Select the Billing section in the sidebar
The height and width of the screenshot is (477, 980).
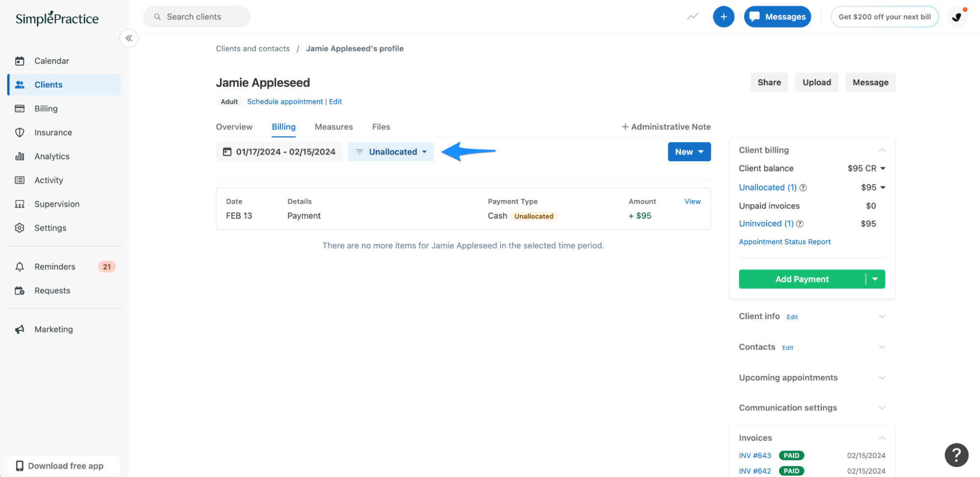click(x=20, y=108)
